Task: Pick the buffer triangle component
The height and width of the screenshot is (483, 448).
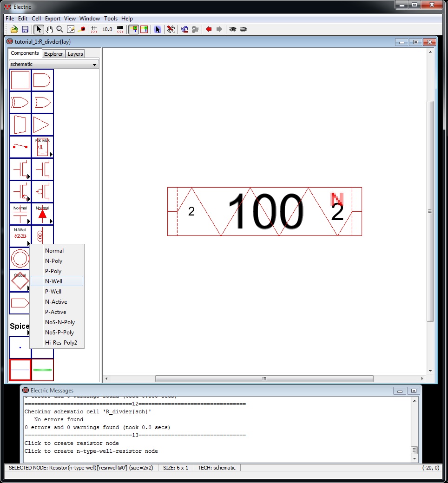Action: coord(42,125)
